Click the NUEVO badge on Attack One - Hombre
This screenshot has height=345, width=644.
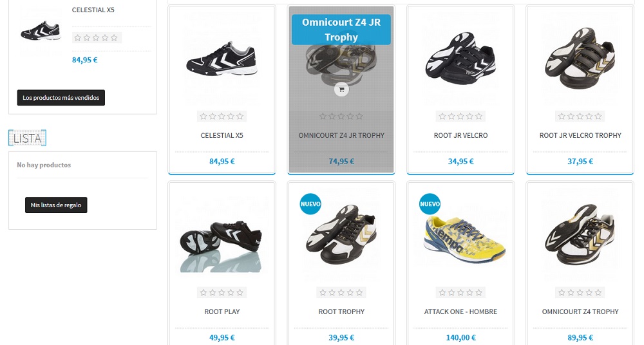(x=430, y=203)
